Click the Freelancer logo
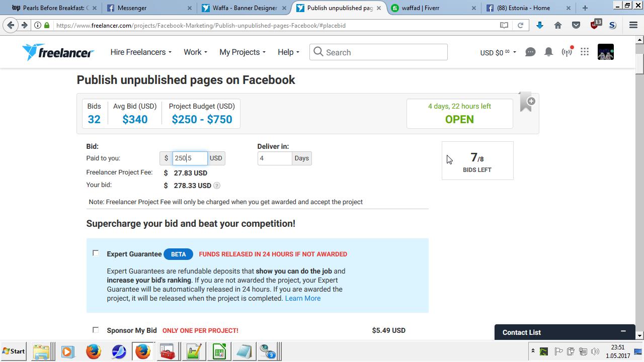Viewport: 644px width, 362px height. [x=58, y=52]
